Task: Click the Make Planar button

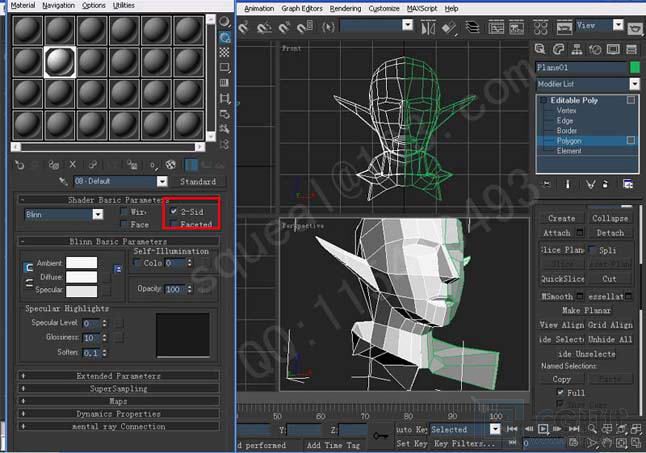Action: [x=586, y=310]
